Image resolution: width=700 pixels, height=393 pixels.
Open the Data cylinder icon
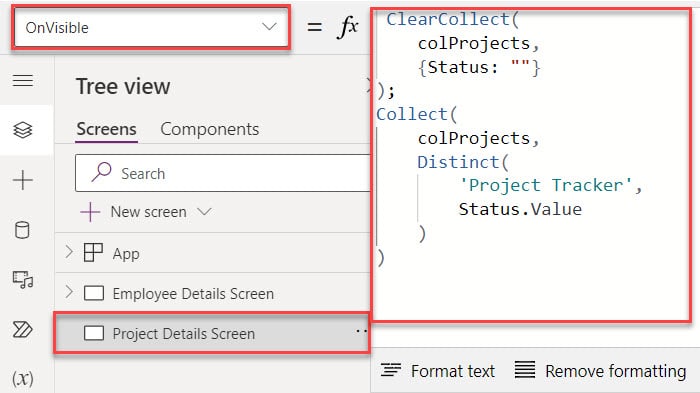point(22,230)
